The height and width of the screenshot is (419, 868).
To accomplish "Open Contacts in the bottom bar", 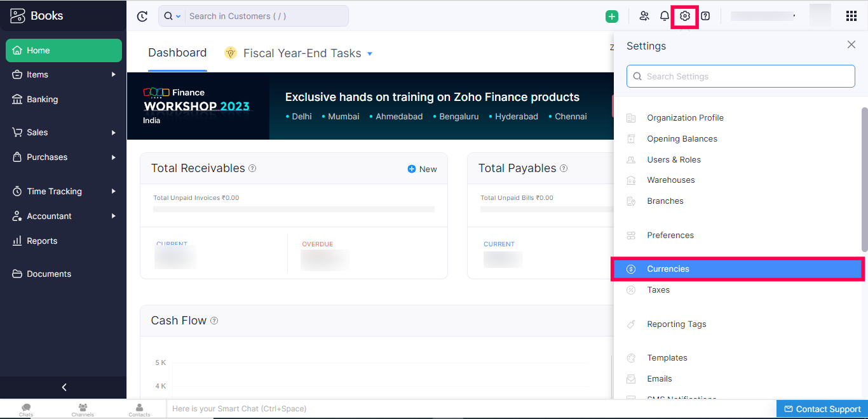I will pyautogui.click(x=139, y=410).
